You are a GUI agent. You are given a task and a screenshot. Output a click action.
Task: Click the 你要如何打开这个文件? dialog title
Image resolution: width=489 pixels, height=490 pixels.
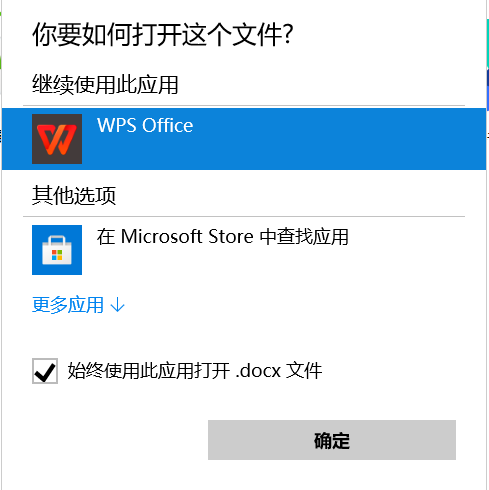coord(163,35)
